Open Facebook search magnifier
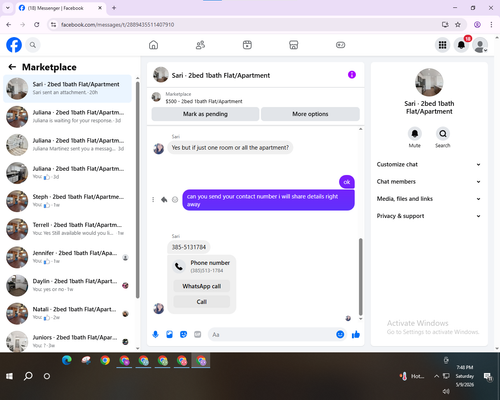The width and height of the screenshot is (500, 400). (33, 45)
